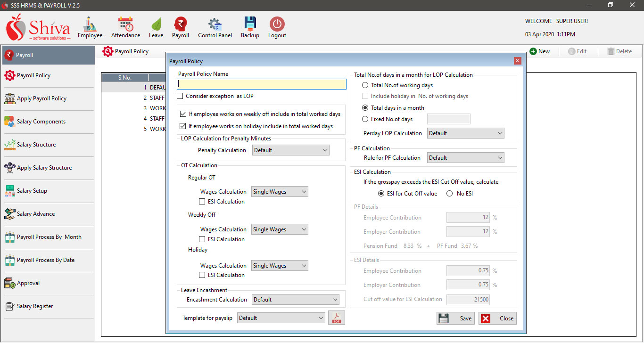
Task: Toggle ESI Calculation under Regular OT
Action: pos(202,202)
